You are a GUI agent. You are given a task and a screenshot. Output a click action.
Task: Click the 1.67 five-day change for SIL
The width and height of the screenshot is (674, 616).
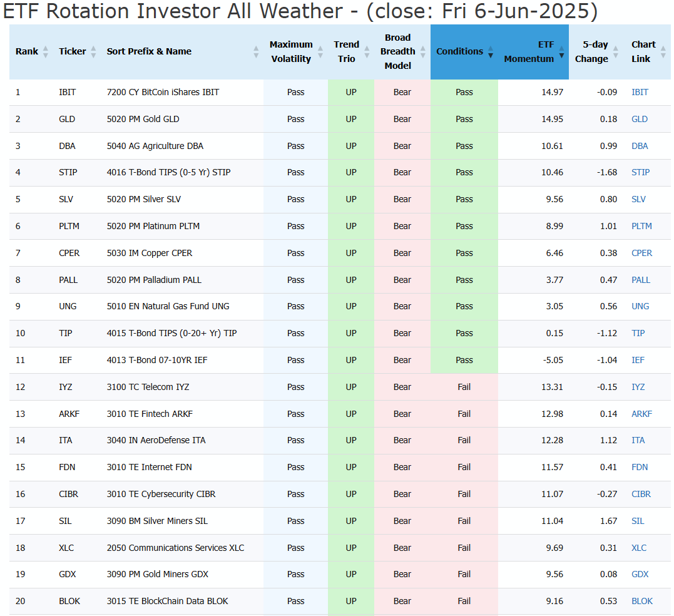tap(608, 521)
